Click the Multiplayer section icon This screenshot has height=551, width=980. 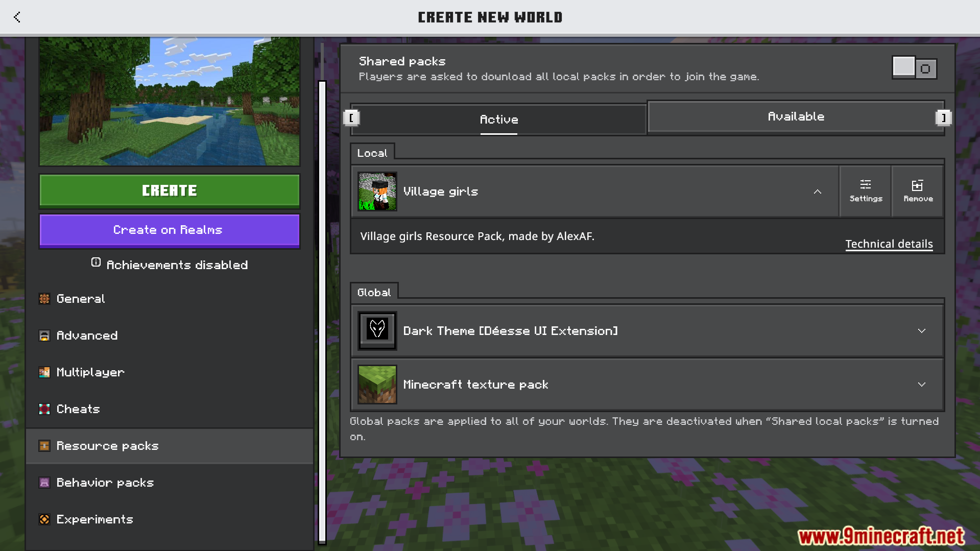tap(44, 372)
